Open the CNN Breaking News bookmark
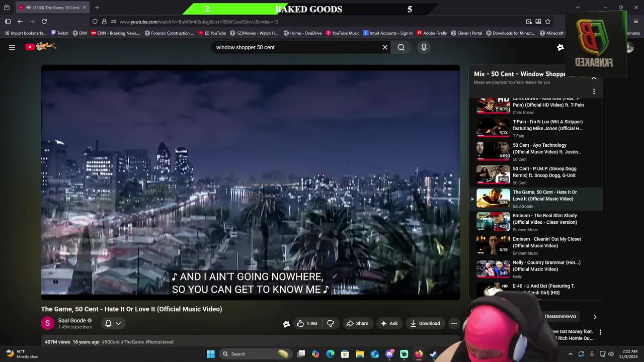 [115, 33]
